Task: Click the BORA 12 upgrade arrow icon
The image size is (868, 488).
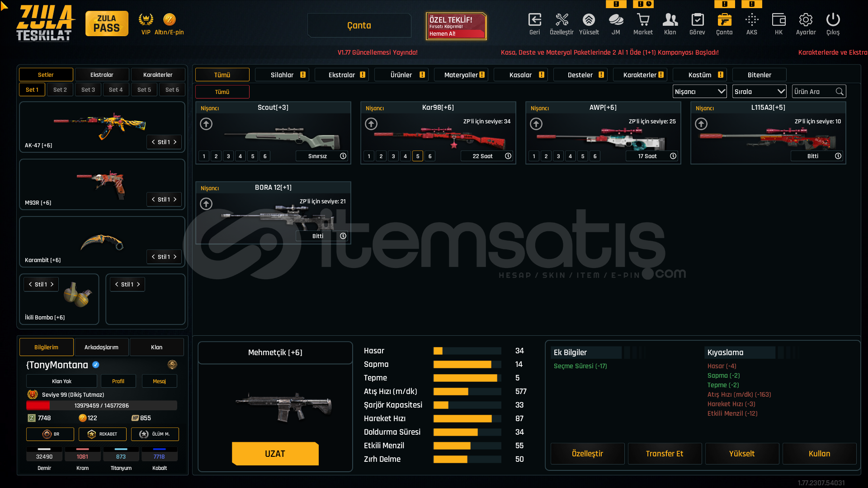Action: (x=206, y=204)
